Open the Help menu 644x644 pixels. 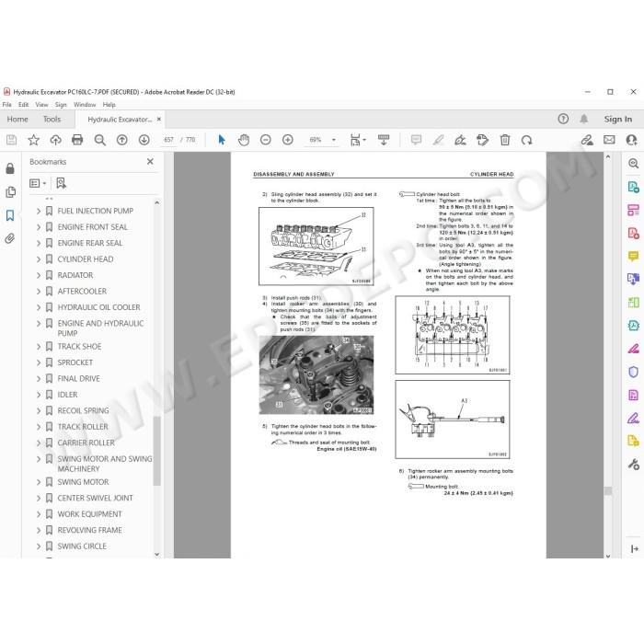pos(109,105)
